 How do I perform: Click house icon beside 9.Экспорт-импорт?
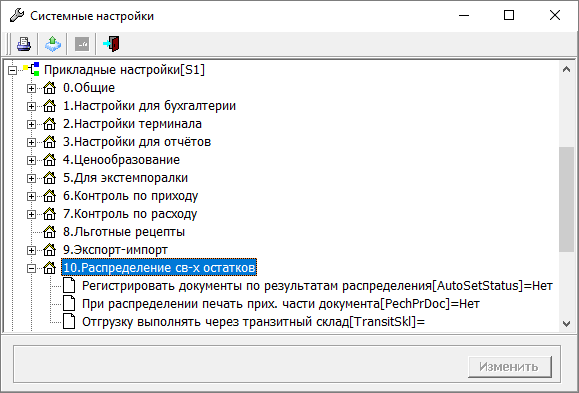[49, 250]
